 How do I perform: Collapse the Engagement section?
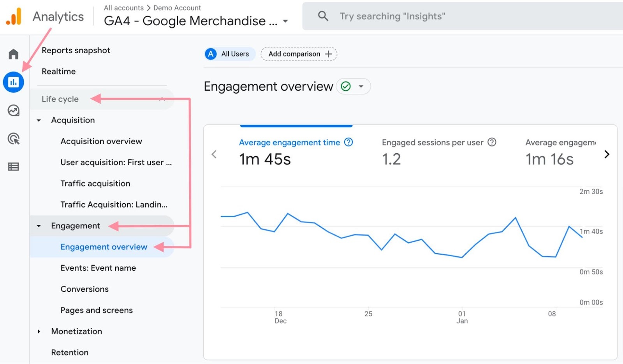coord(39,226)
